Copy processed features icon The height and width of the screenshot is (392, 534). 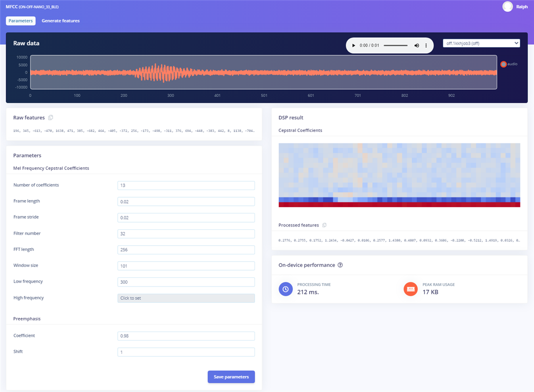[x=324, y=225]
